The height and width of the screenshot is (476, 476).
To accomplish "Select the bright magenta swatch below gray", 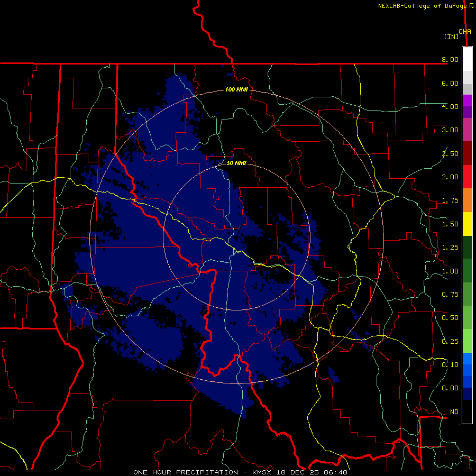I will (x=467, y=100).
